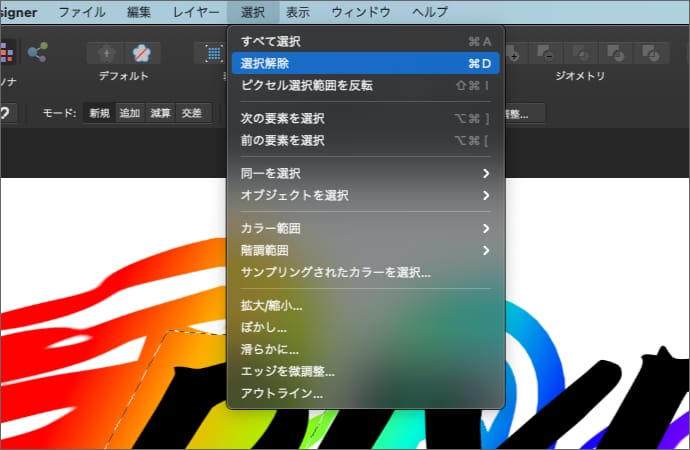Click the left Default toolbar icon
The width and height of the screenshot is (690, 450).
coord(106,52)
